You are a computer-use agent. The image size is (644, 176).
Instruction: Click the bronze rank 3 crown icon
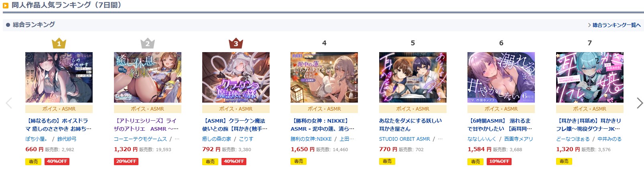(236, 43)
